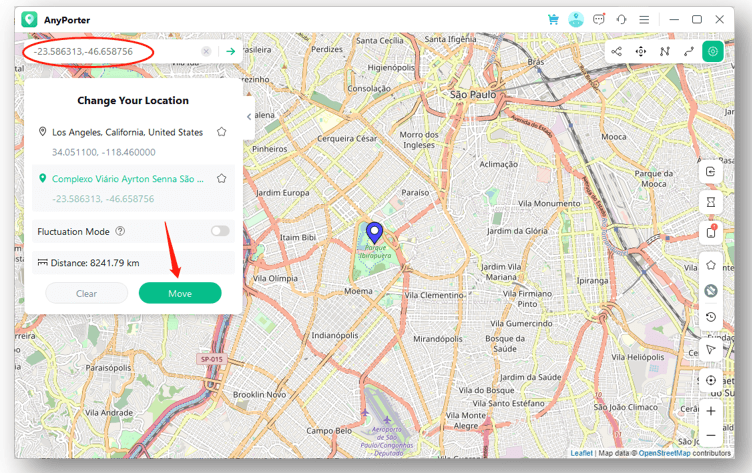The image size is (752, 473).
Task: Click the Distance: 8241.79 km text
Action: (x=95, y=263)
